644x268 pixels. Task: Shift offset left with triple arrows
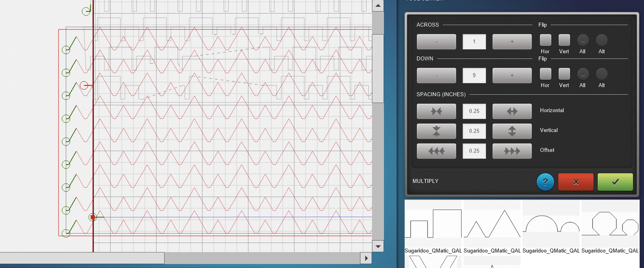coord(436,151)
